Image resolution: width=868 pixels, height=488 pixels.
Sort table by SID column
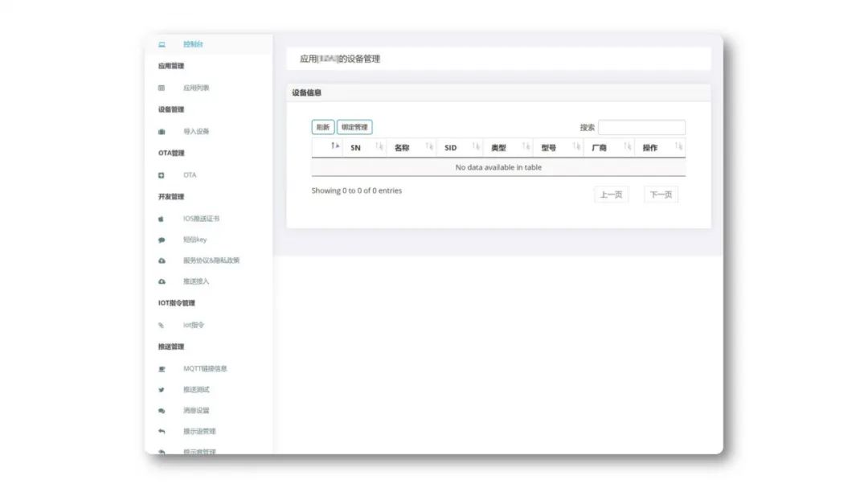point(460,148)
